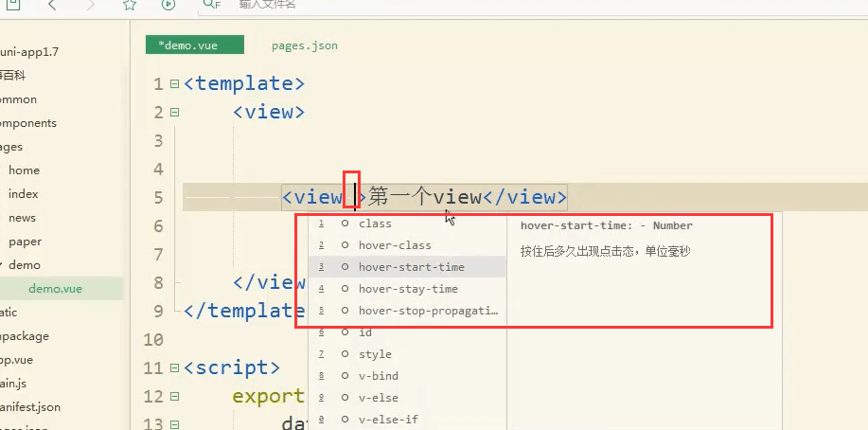Open manifest.json in project tree
The image size is (868, 430).
(x=30, y=407)
